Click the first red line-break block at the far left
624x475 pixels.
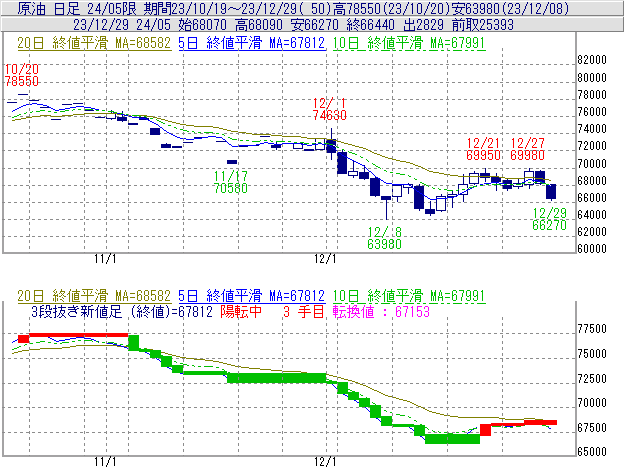(x=23, y=339)
